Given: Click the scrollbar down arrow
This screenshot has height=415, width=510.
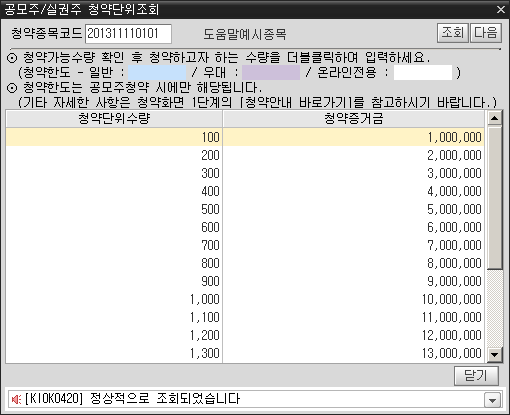Looking at the screenshot, I should click(x=494, y=355).
